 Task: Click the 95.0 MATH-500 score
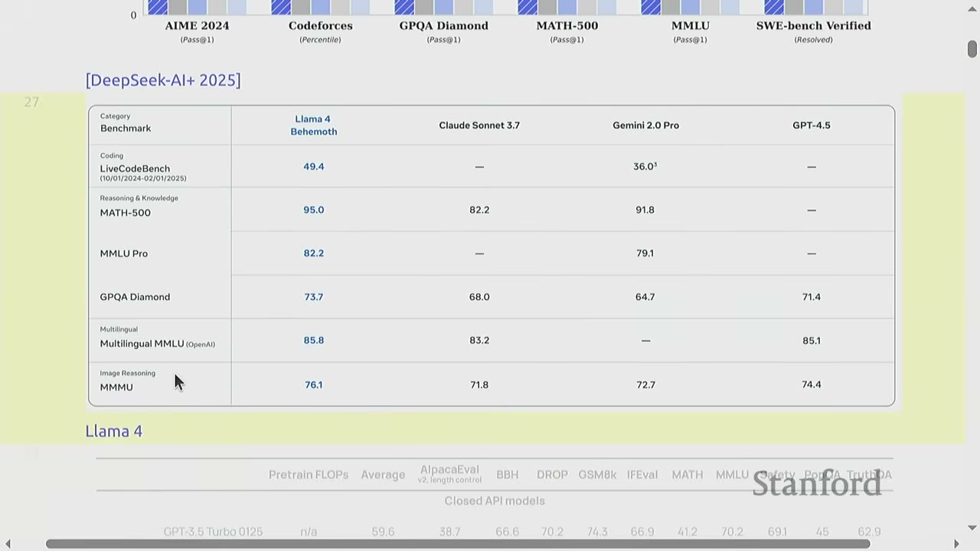click(x=314, y=210)
